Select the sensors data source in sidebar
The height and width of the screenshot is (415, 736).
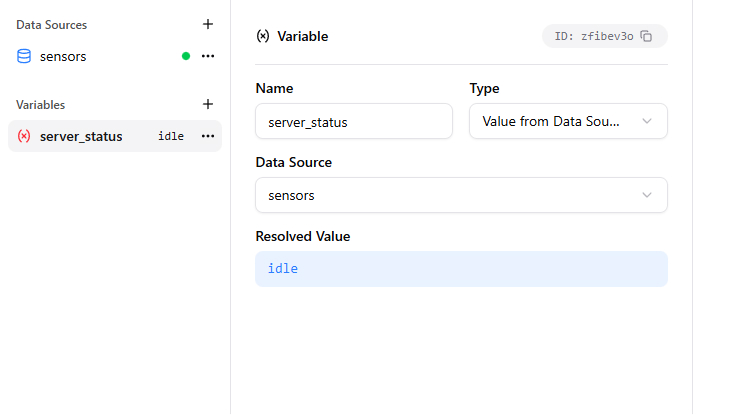(115, 56)
